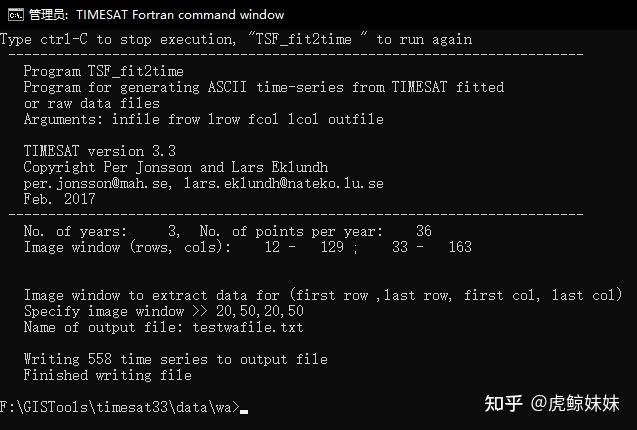The width and height of the screenshot is (637, 430).
Task: Click the 'Arguments: infile frow lrow fcol lcol outfile' line
Action: tap(204, 119)
